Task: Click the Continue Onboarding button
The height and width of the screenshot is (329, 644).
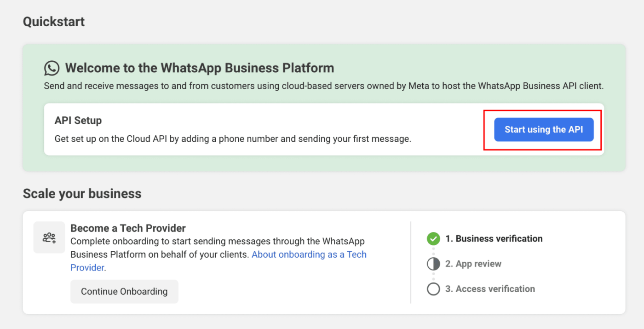Action: click(124, 291)
